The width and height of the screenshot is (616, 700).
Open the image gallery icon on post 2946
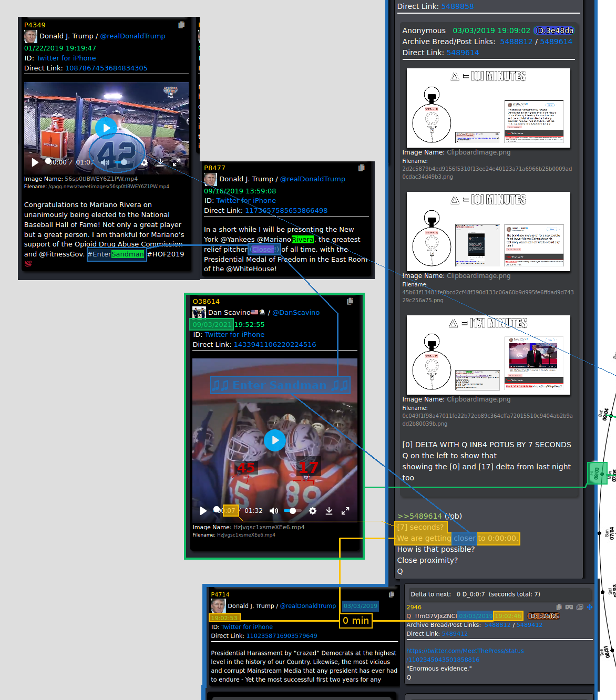(x=580, y=607)
